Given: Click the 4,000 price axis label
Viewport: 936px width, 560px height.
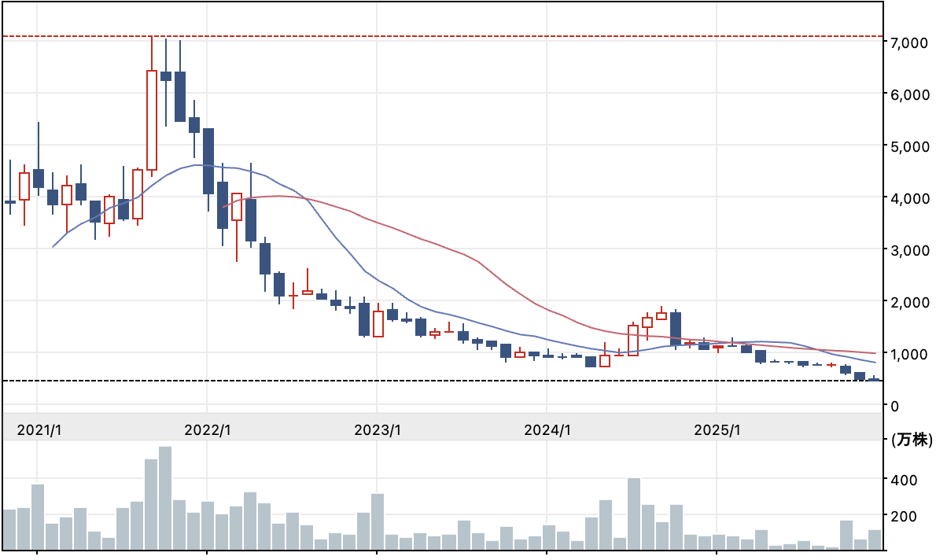Looking at the screenshot, I should (909, 198).
